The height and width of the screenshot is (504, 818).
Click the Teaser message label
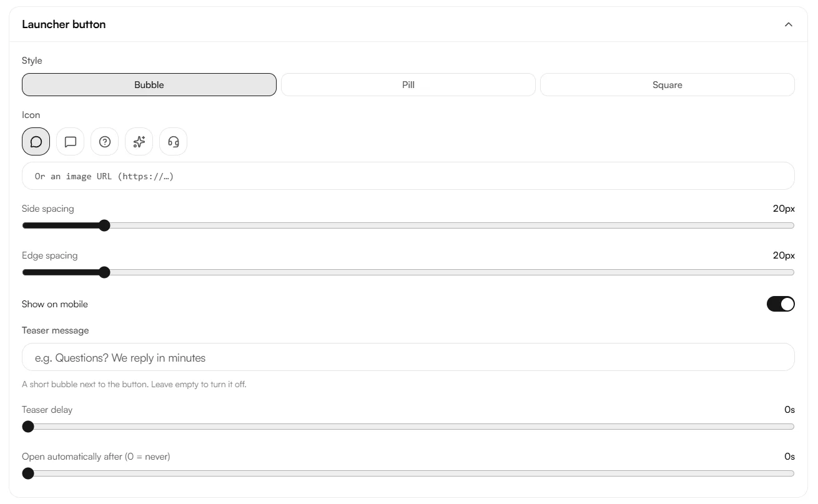56,330
